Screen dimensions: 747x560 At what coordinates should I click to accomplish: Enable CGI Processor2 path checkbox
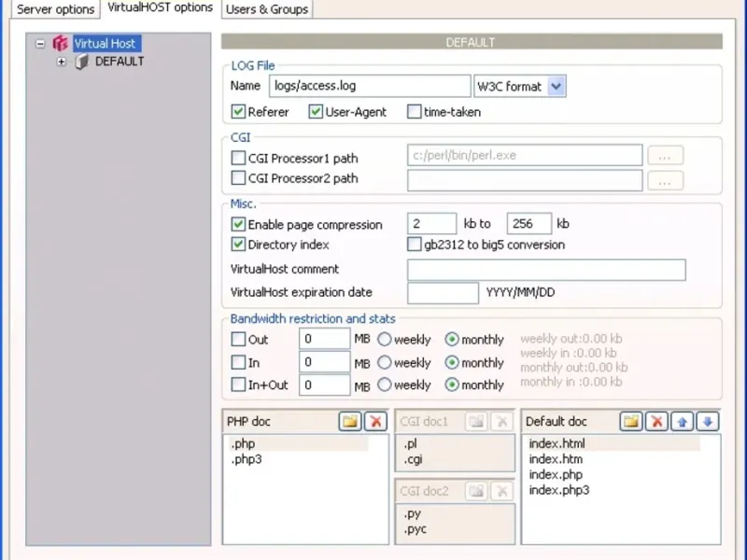[238, 178]
